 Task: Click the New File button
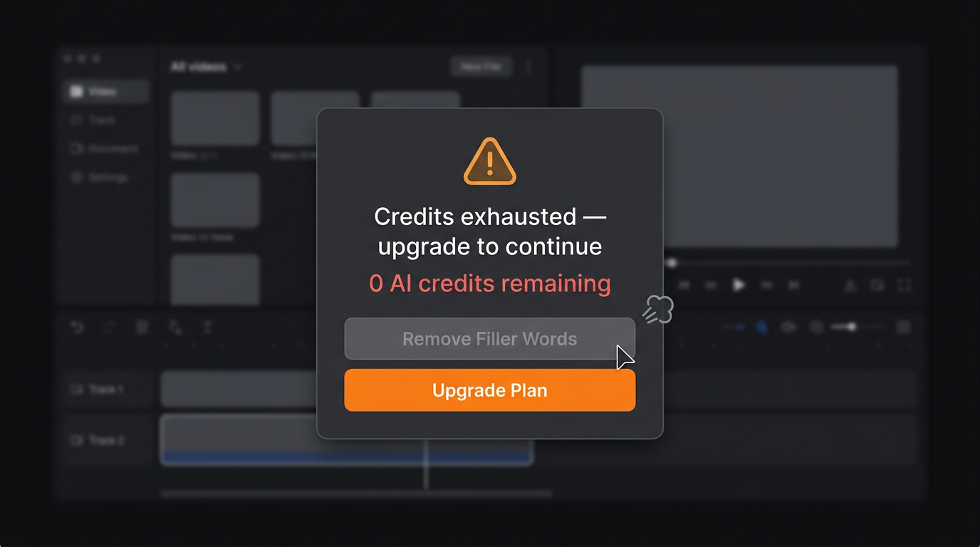click(481, 66)
